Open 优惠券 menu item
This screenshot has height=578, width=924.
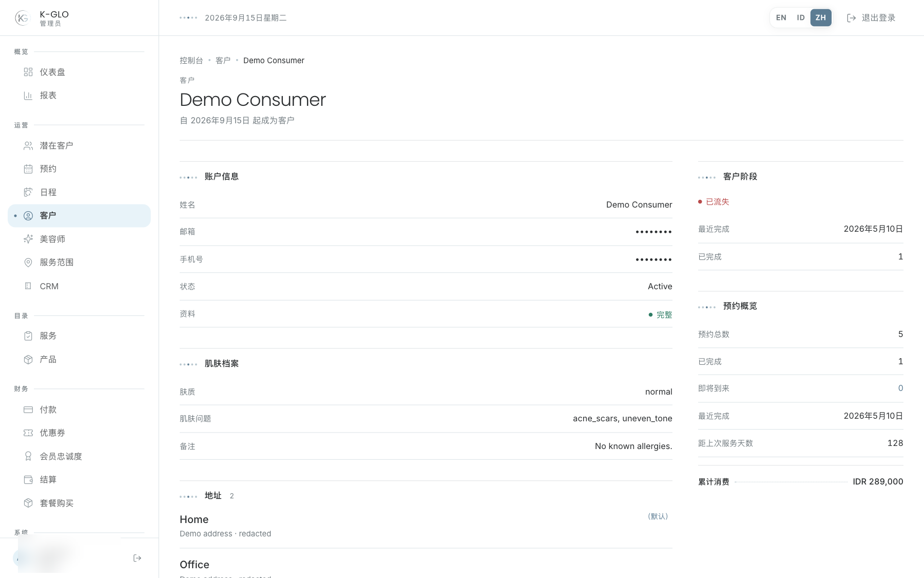[x=79, y=433]
